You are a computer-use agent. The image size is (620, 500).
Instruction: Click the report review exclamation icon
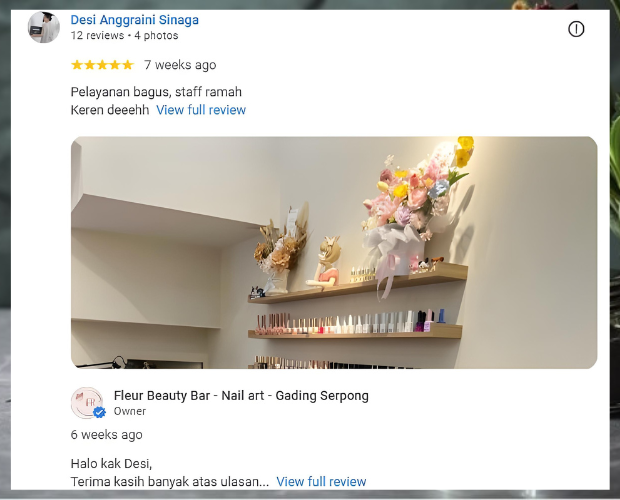coord(576,29)
